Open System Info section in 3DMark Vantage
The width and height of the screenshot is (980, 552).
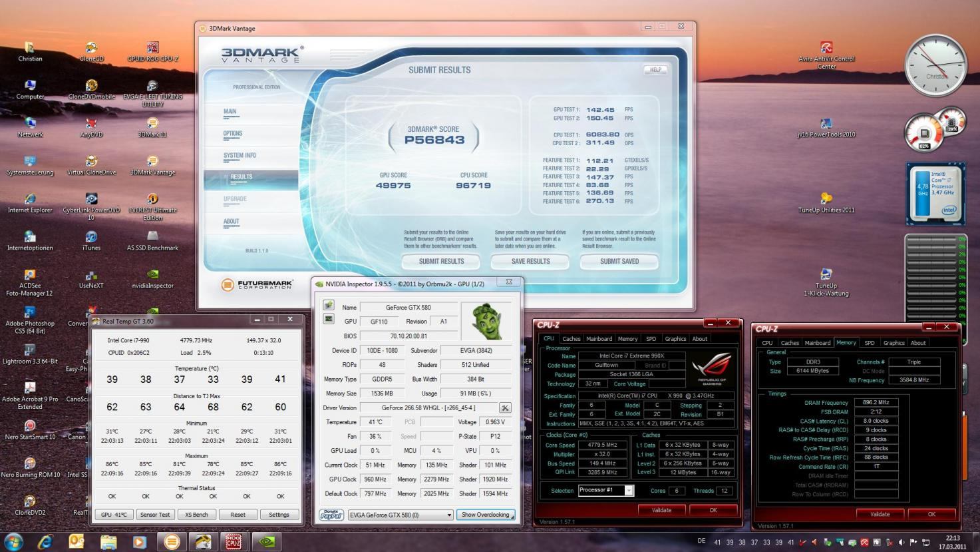(x=240, y=156)
